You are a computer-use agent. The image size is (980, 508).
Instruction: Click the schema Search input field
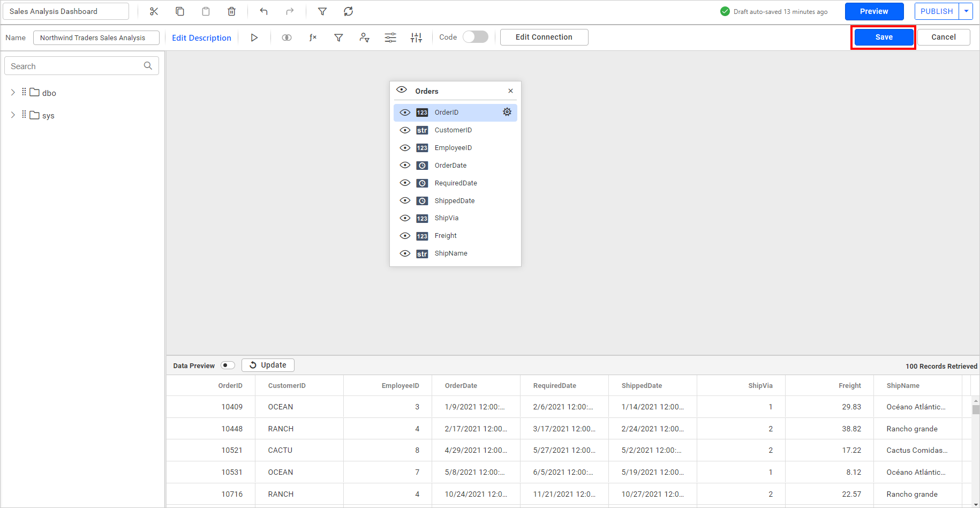75,66
